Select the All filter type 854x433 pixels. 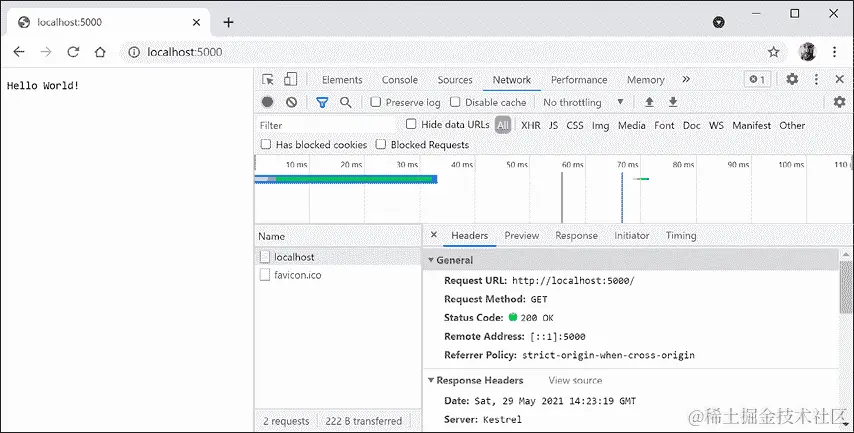pos(503,125)
